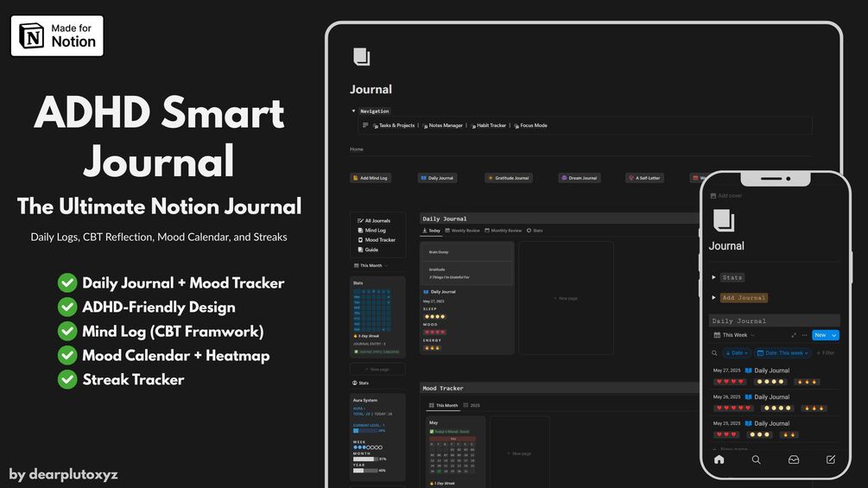Click the Aura current level progress bar
Image resolution: width=868 pixels, height=488 pixels.
[365, 430]
